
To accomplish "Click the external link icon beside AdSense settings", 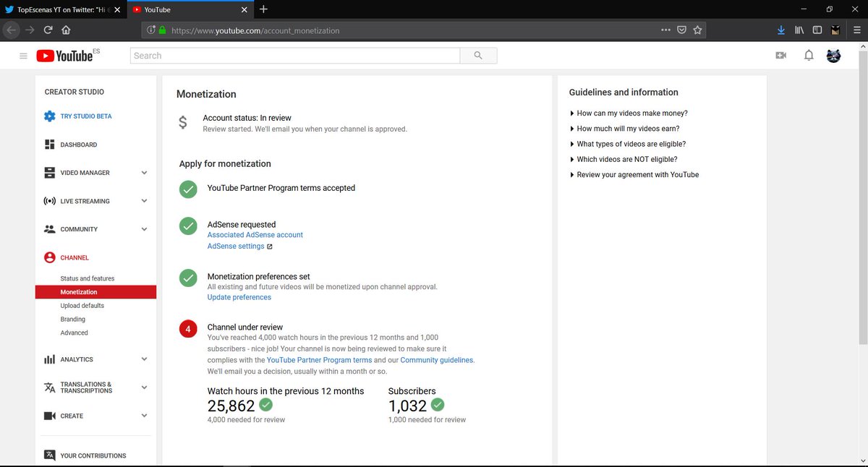I will click(270, 247).
